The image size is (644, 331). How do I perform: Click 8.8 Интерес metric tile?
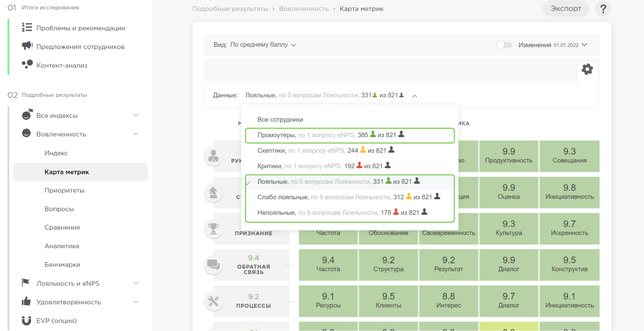pyautogui.click(x=448, y=301)
